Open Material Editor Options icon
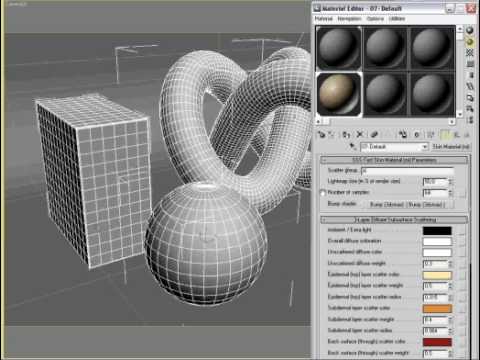 point(470,98)
